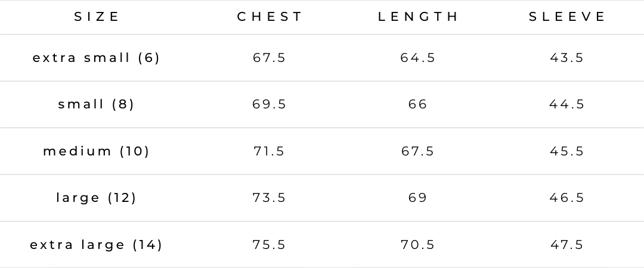Click sleeve value 47.5 for extra large
Screen dimensions: 644x268
[567, 245]
